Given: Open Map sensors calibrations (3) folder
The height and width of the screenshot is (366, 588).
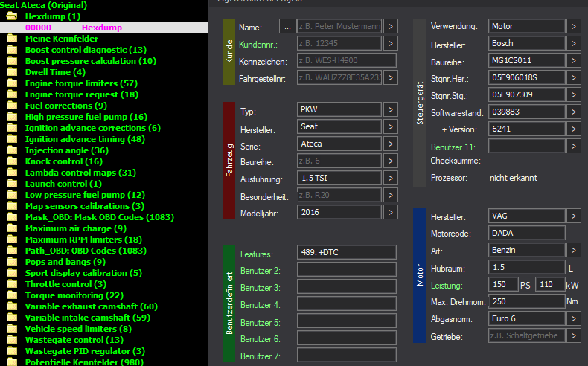Looking at the screenshot, I should tap(84, 206).
